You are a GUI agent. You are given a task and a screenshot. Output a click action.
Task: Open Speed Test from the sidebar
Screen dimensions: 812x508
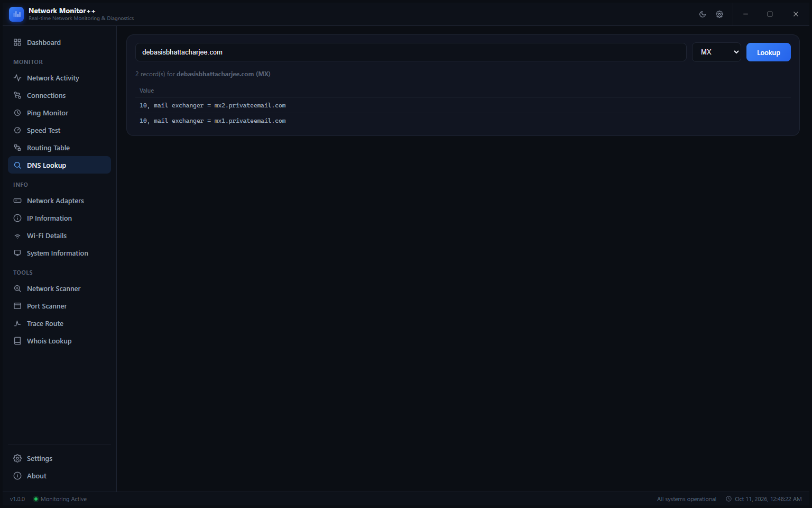[59, 130]
